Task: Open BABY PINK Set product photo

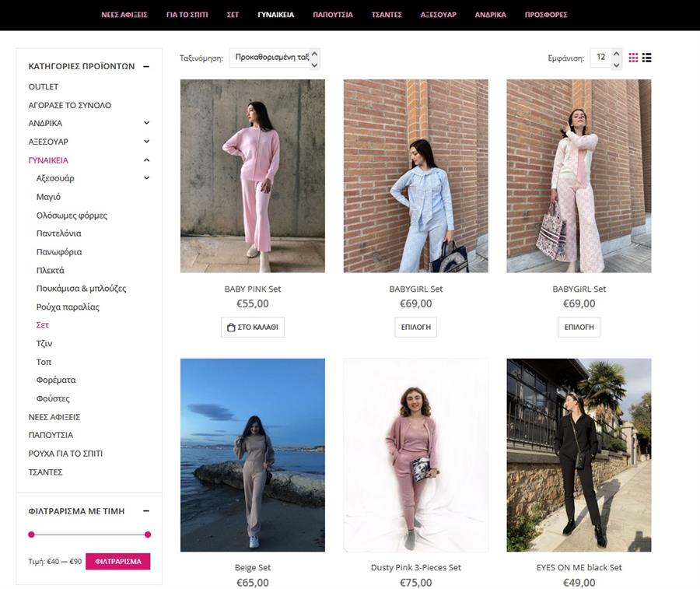Action: click(253, 176)
